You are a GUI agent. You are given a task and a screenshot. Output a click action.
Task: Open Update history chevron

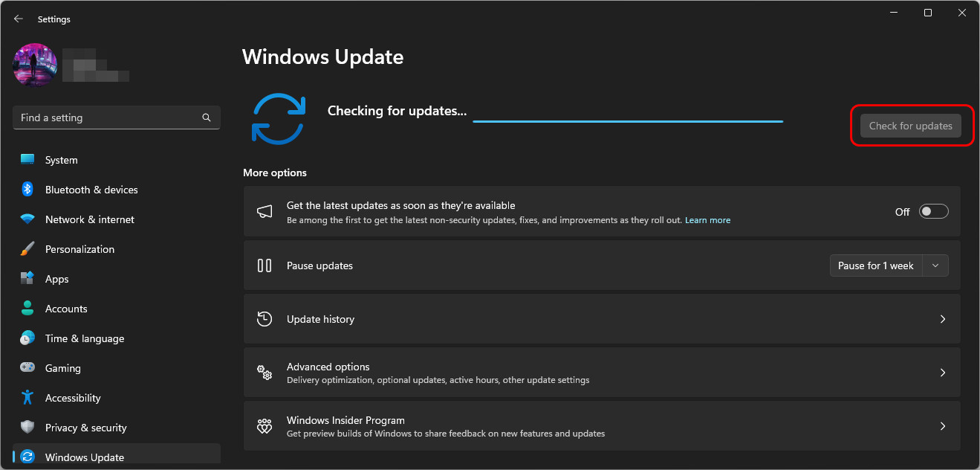(x=943, y=319)
